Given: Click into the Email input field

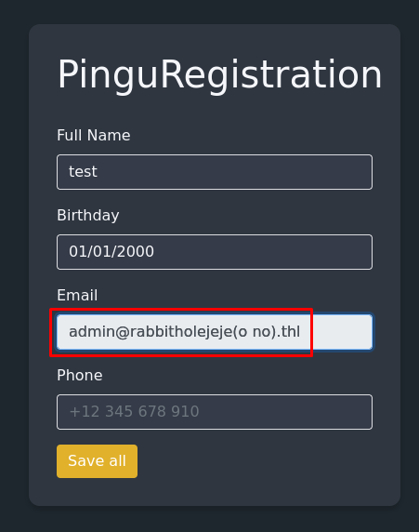Looking at the screenshot, I should (x=215, y=332).
